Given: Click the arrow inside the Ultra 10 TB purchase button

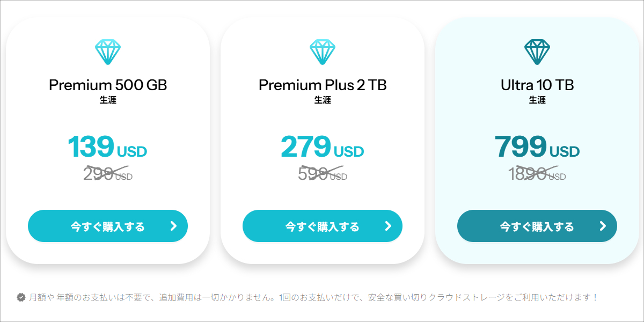Looking at the screenshot, I should (602, 226).
